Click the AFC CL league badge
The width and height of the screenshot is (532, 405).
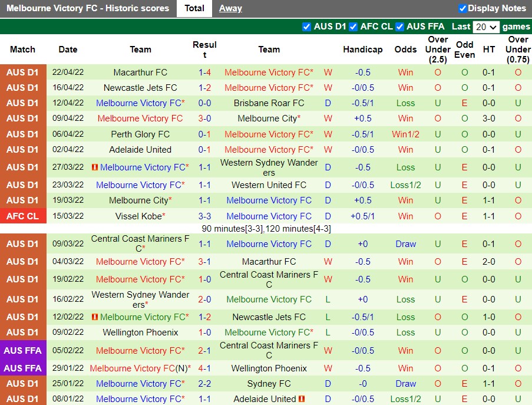point(23,216)
